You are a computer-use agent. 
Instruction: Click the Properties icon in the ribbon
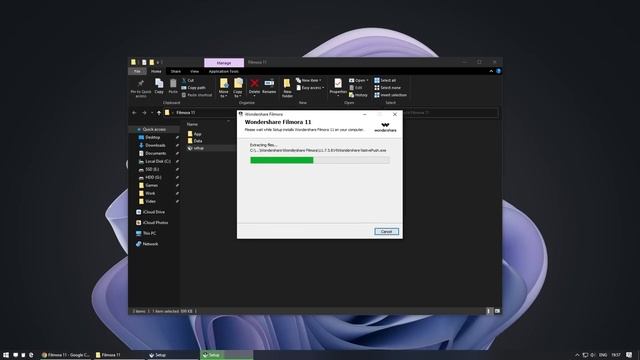(338, 87)
